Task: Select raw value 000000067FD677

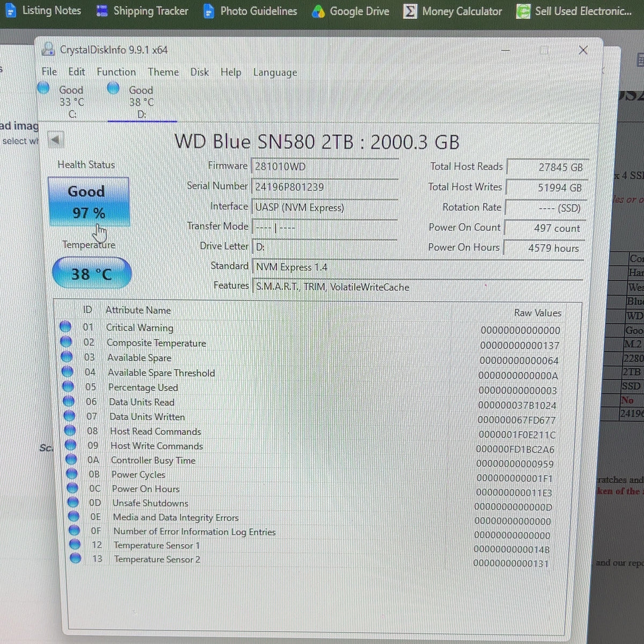Action: pos(517,420)
